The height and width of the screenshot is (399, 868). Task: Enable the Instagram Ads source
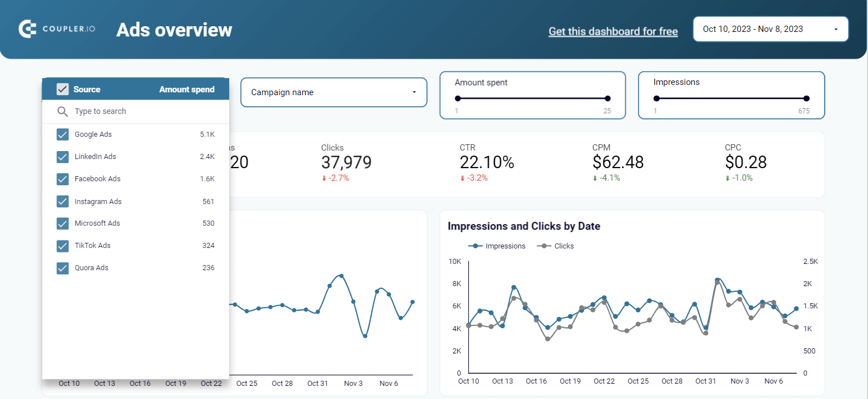pos(63,201)
